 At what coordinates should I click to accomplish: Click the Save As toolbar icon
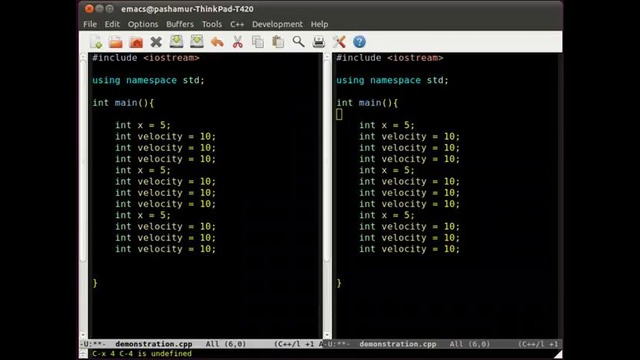[x=197, y=41]
